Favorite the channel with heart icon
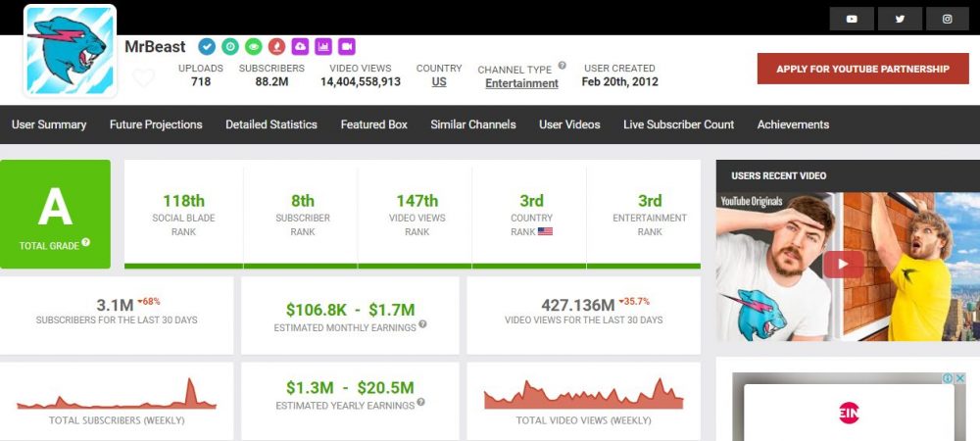This screenshot has height=441, width=980. coord(143,78)
